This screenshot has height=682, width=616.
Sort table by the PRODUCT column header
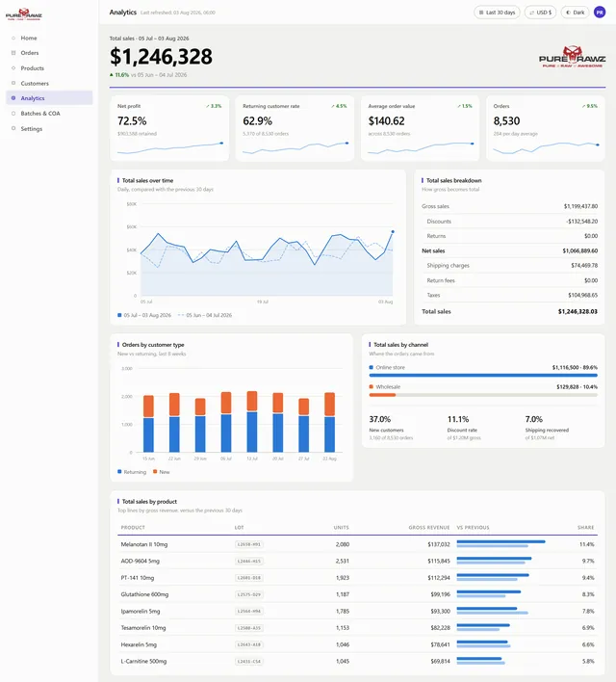pyautogui.click(x=133, y=527)
